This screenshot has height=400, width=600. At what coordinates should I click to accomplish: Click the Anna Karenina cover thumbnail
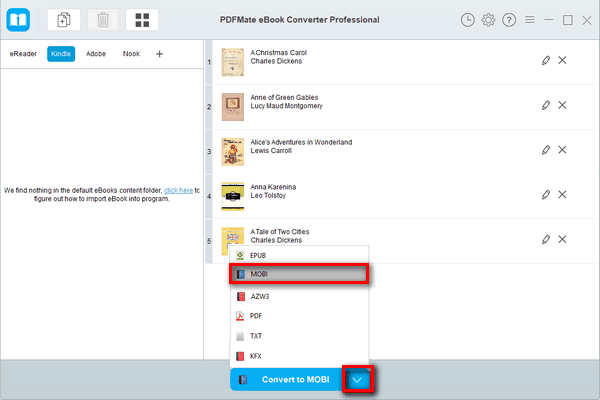[x=233, y=196]
